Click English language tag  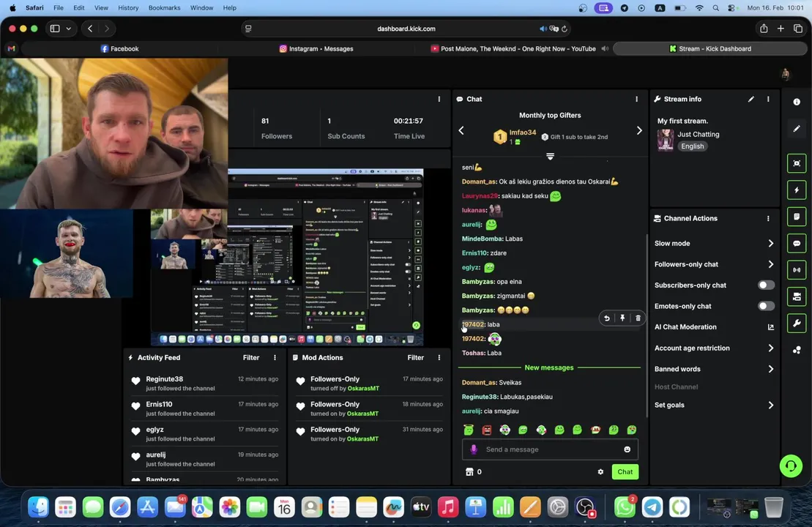click(x=693, y=146)
